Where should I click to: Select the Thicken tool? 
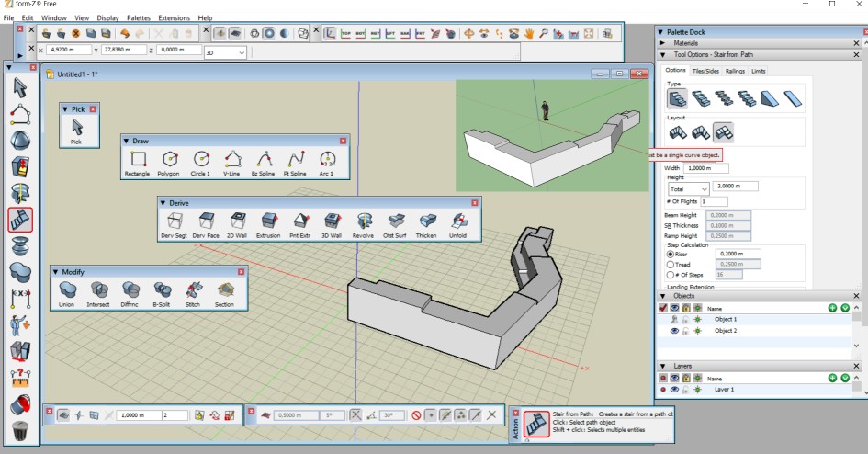pyautogui.click(x=426, y=225)
